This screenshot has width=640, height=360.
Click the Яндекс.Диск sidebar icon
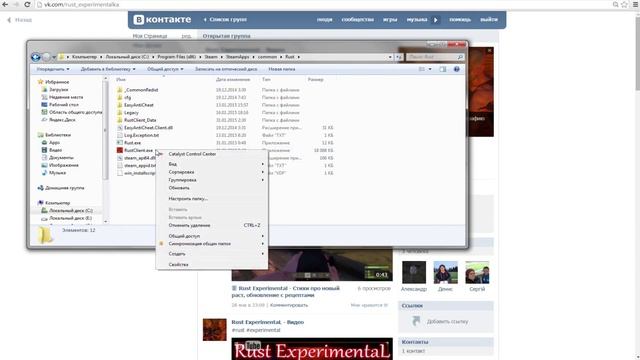pos(44,120)
